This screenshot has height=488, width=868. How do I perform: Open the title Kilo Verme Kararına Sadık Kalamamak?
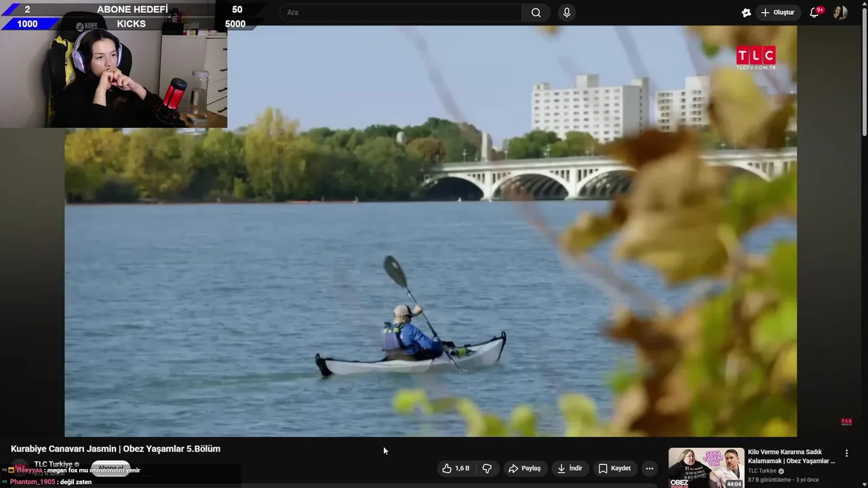[791, 456]
